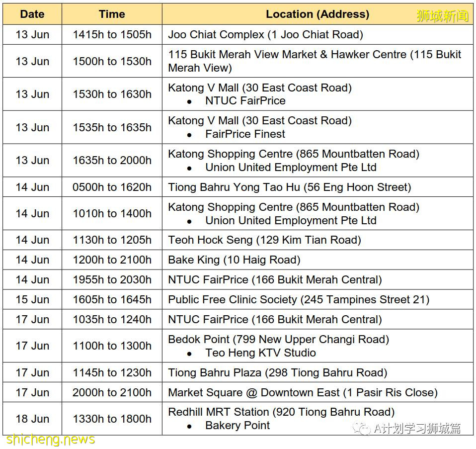The width and height of the screenshot is (476, 449).
Task: Click the bullet before Teo Heng KTV Studio
Action: tap(189, 354)
